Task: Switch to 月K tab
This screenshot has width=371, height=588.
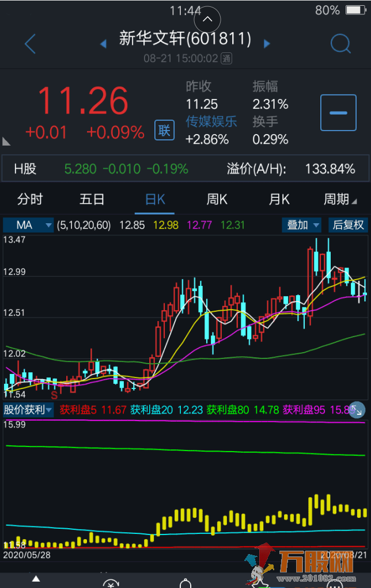Action: coord(279,199)
